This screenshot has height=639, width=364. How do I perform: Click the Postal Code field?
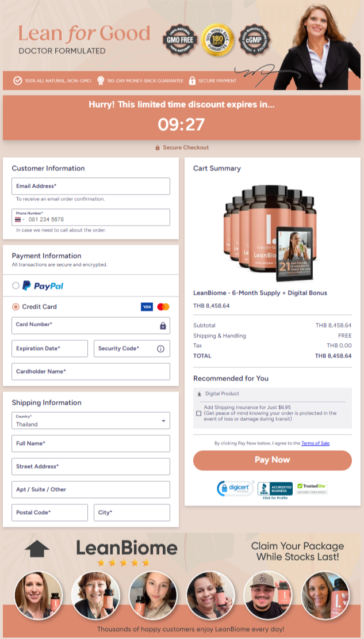(49, 512)
